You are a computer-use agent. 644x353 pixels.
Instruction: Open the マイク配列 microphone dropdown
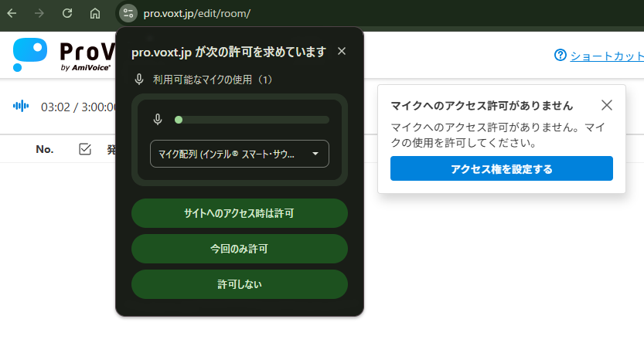coord(240,154)
